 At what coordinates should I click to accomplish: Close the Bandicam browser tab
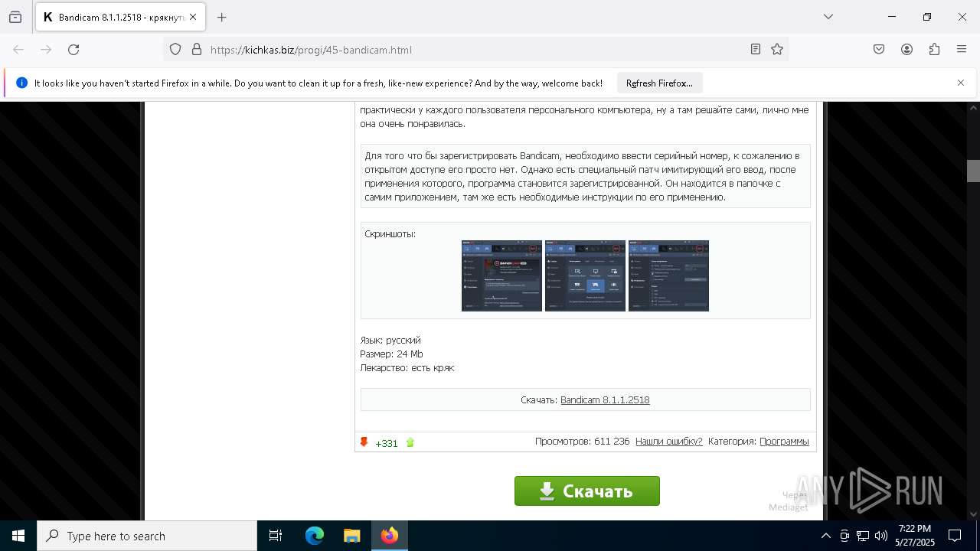click(192, 17)
